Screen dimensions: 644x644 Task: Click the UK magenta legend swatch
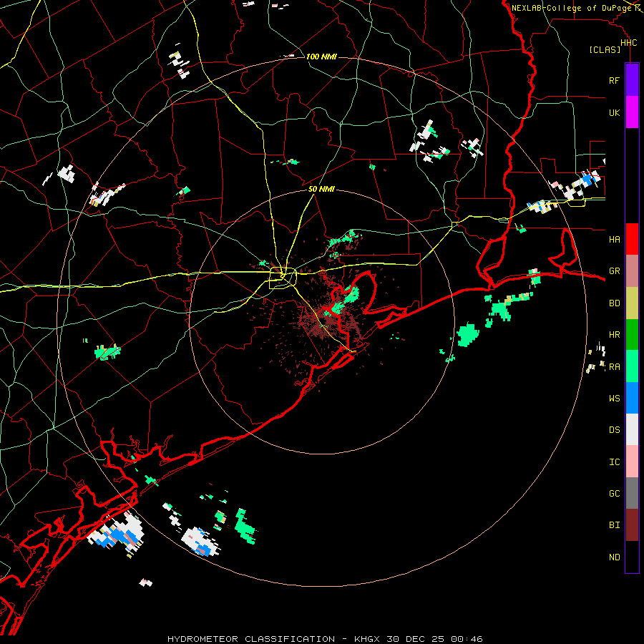632,112
